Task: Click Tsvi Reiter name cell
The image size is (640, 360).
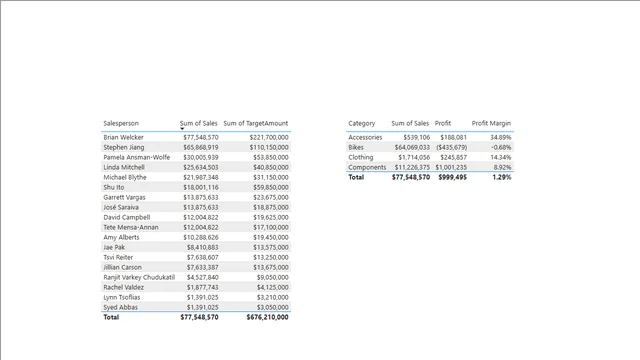Action: 118,257
